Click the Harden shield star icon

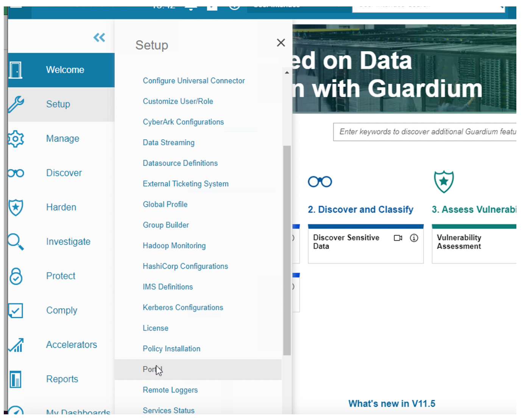coord(16,208)
